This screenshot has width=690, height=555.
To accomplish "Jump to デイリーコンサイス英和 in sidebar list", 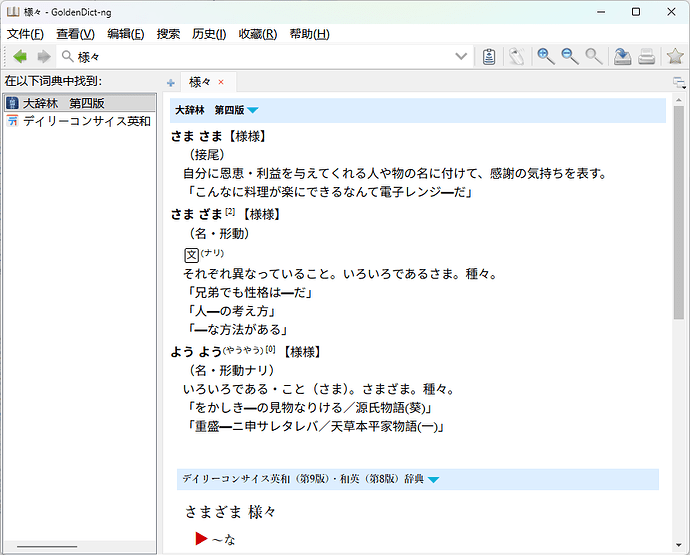I will pos(80,121).
